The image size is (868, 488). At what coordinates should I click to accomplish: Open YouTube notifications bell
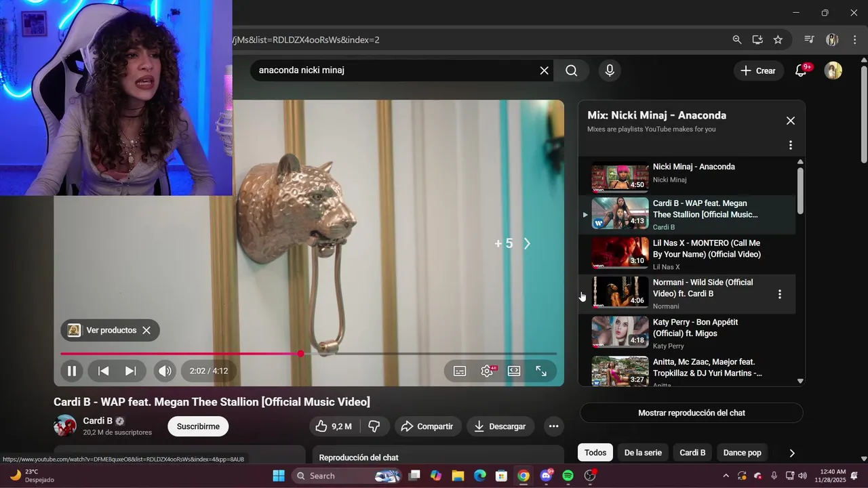tap(802, 70)
